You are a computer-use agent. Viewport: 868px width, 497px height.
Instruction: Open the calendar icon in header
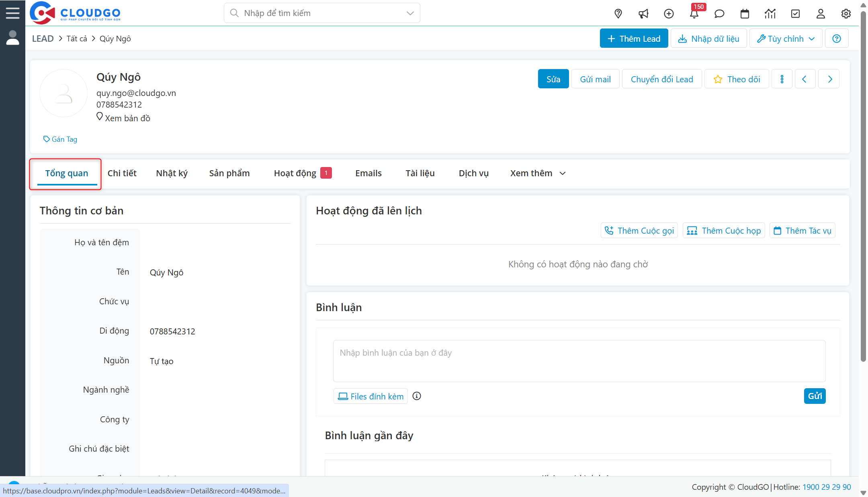(x=745, y=14)
